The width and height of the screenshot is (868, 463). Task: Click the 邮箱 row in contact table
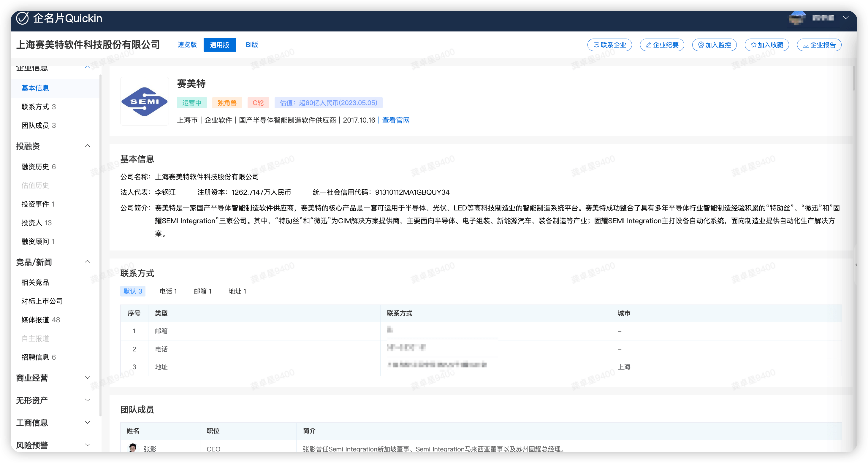coord(481,331)
